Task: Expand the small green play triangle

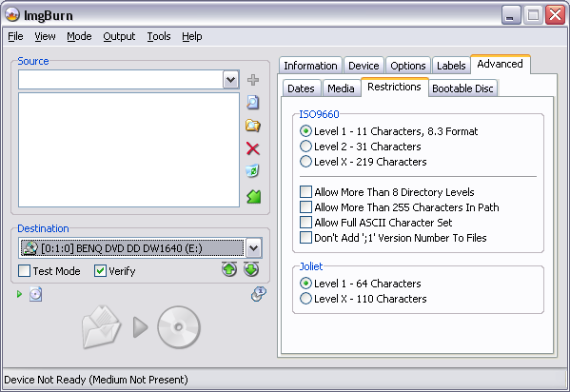Action: pos(20,294)
